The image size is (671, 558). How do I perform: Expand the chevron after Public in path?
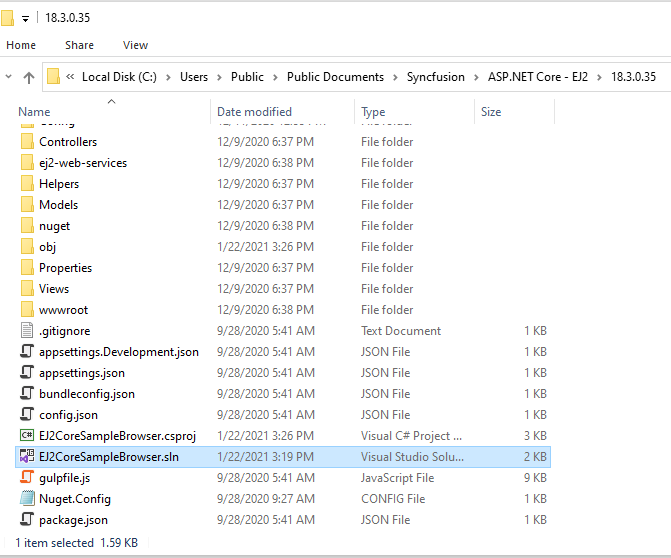pyautogui.click(x=275, y=77)
